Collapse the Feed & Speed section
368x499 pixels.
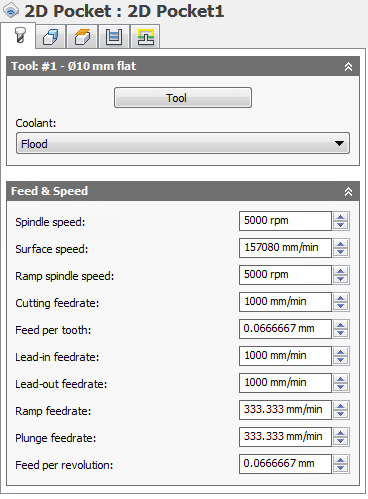point(348,192)
